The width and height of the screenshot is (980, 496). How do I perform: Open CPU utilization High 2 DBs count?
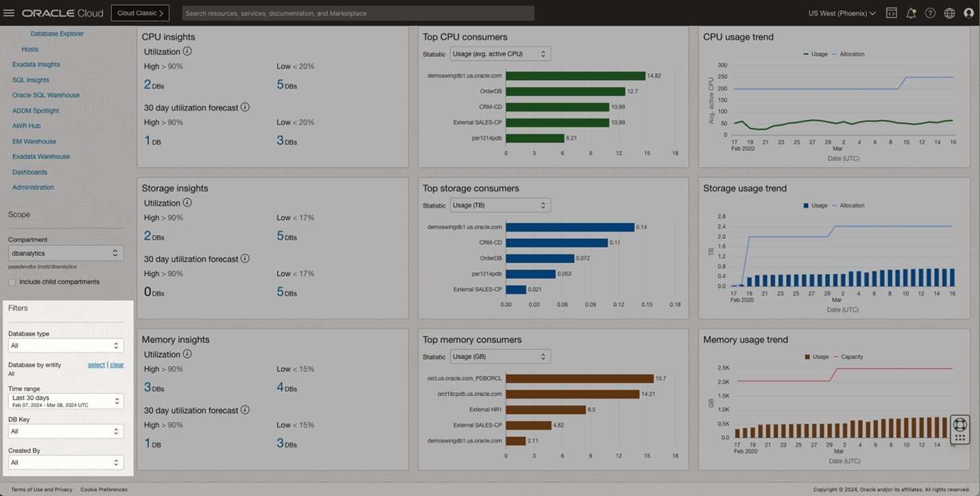pyautogui.click(x=154, y=85)
